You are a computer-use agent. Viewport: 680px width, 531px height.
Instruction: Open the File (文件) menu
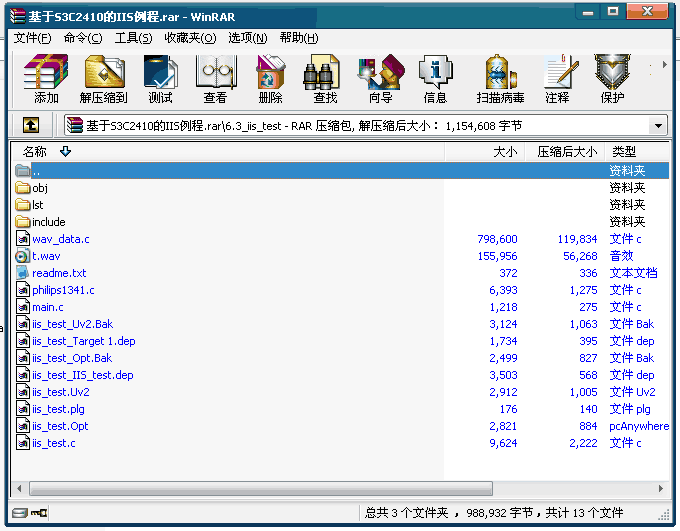click(32, 38)
